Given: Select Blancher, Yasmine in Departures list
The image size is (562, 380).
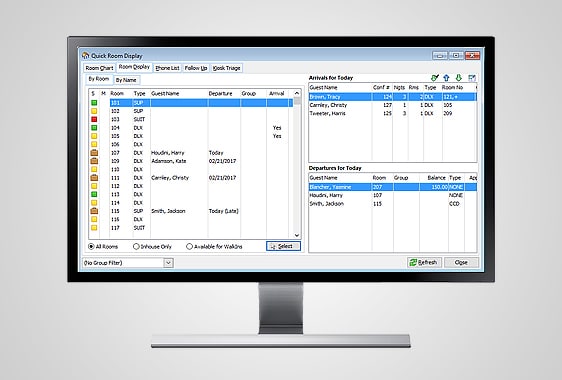Looking at the screenshot, I should [392, 187].
